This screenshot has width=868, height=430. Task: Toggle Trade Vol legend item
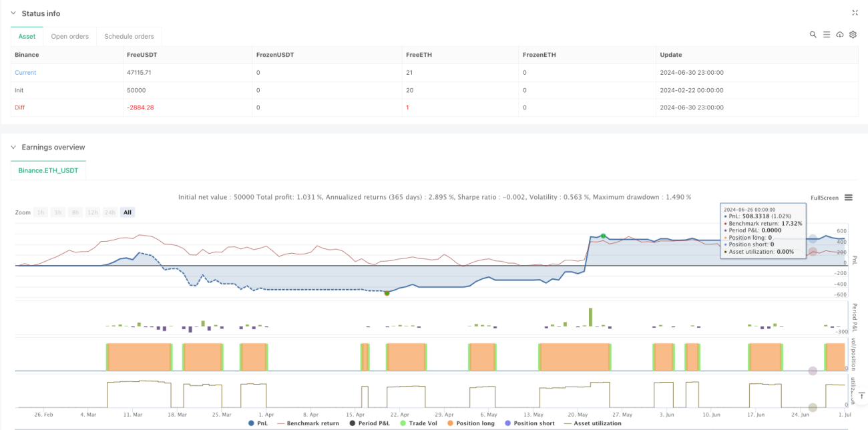[418, 423]
